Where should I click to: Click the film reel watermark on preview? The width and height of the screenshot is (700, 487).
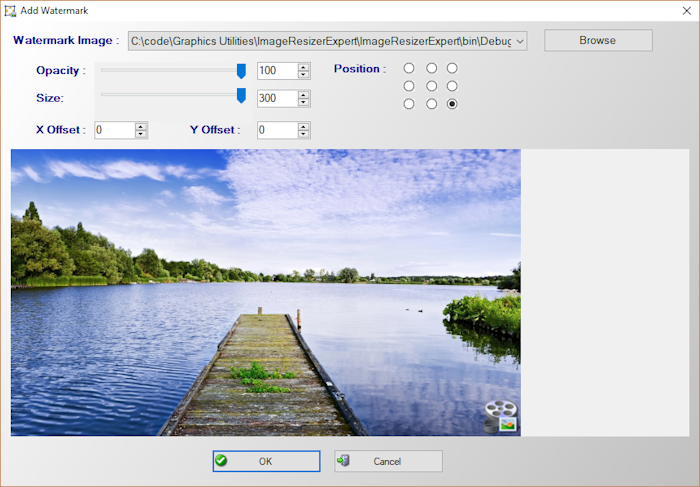coord(501,417)
